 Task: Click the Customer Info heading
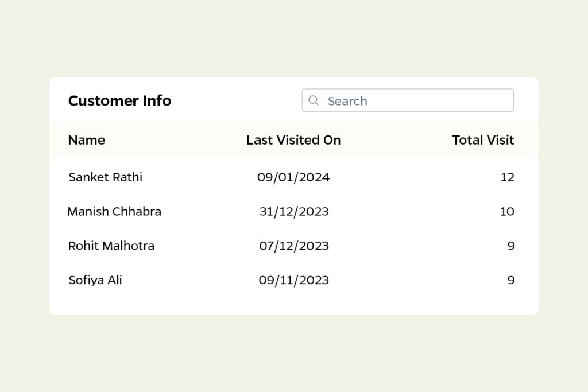119,101
